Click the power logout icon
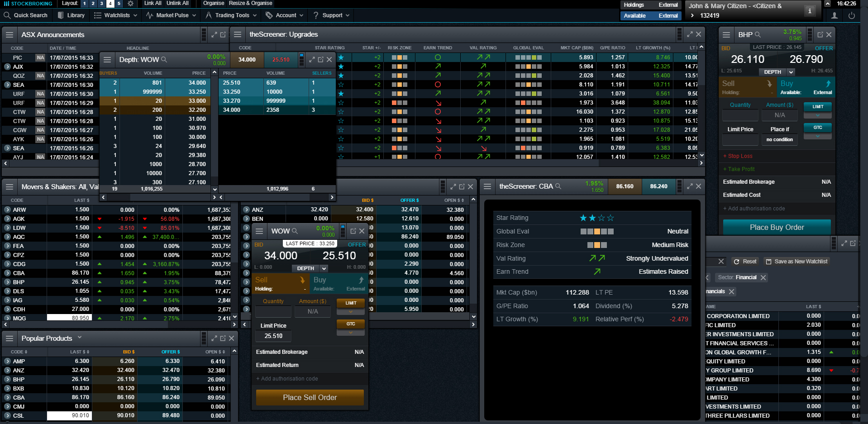 (x=852, y=15)
